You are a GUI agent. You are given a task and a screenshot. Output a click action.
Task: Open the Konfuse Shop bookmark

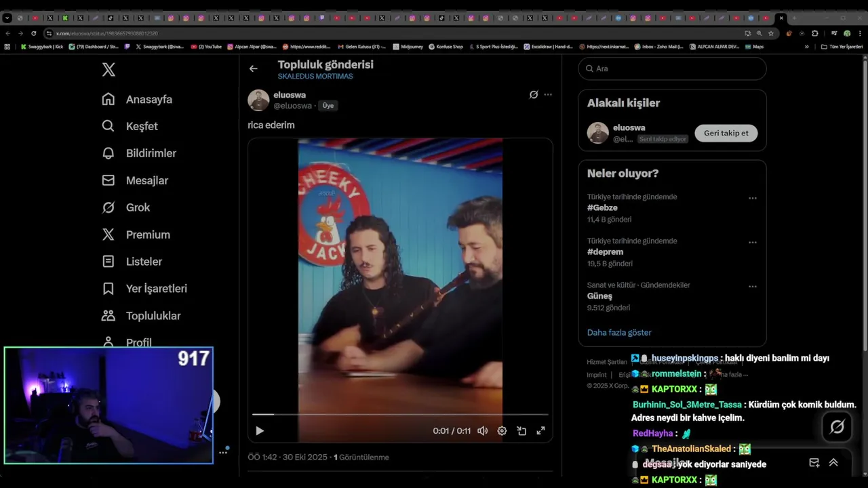tap(446, 47)
